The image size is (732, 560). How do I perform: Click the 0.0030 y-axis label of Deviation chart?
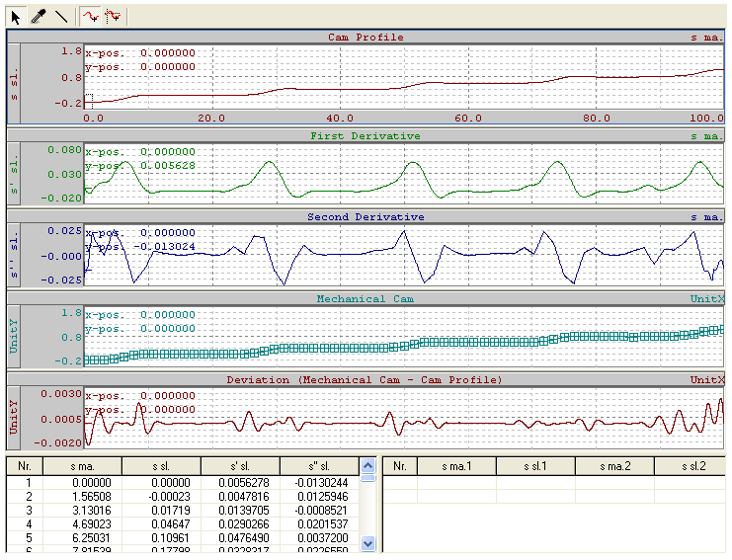tap(61, 394)
